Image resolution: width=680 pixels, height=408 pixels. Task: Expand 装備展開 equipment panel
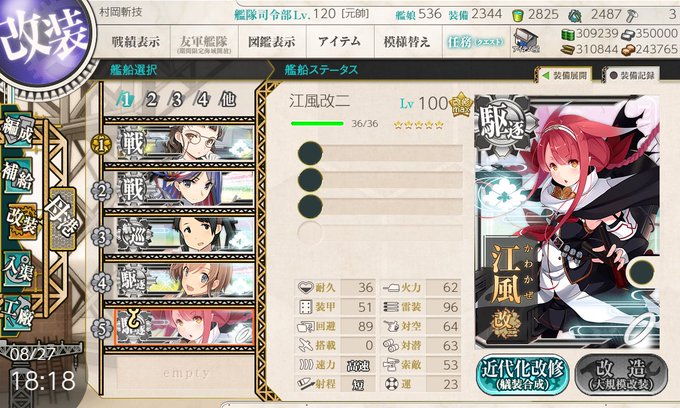[566, 75]
